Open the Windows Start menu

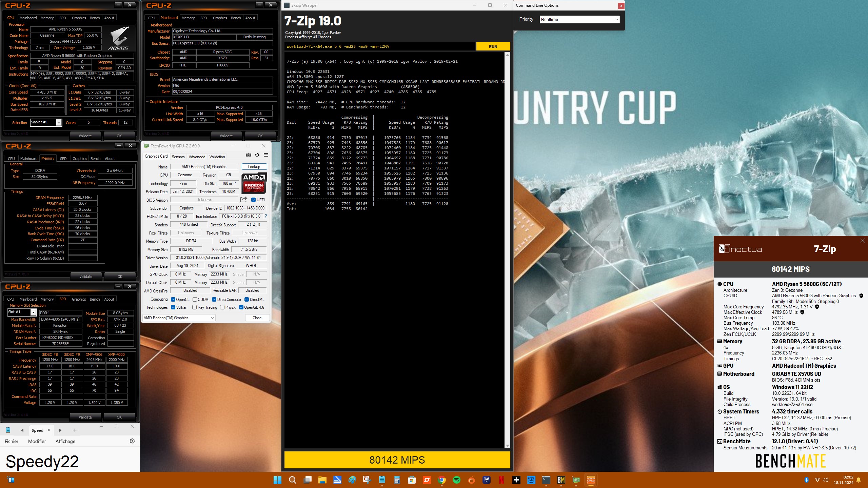(x=277, y=480)
